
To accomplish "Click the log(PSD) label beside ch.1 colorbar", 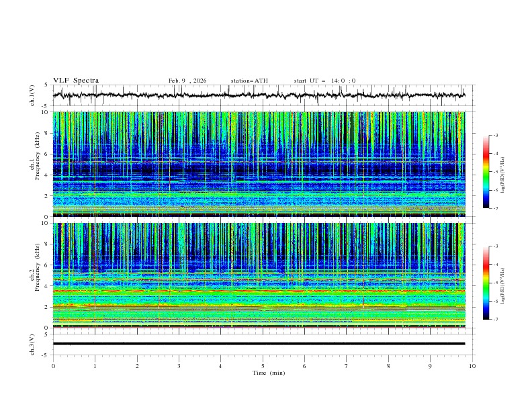I will coord(502,173).
